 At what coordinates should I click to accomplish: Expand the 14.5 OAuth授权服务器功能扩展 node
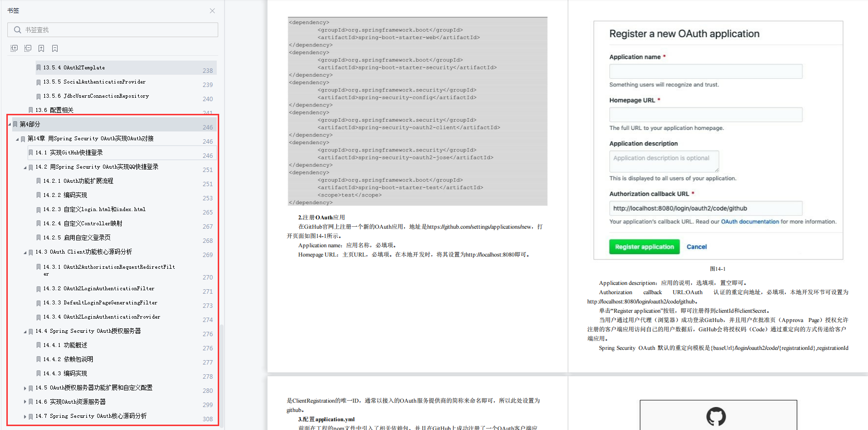click(25, 388)
